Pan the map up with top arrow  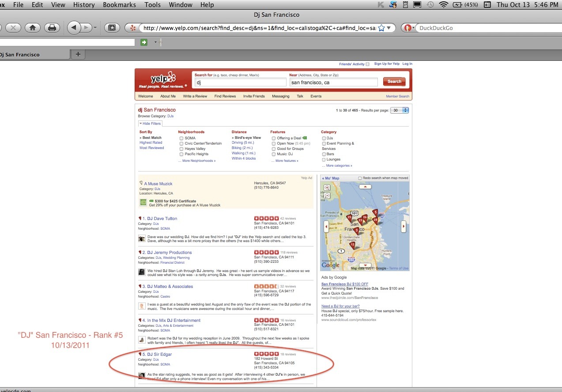[x=365, y=187]
